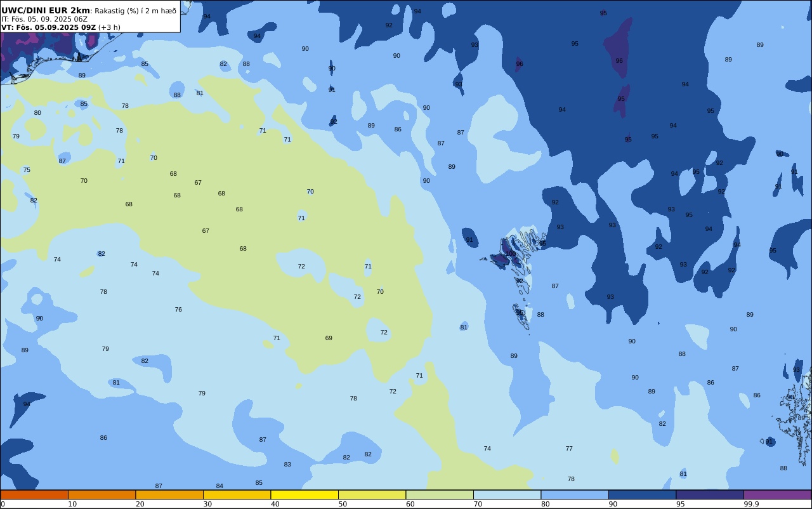Click the 0–10 dark orange legend segment

click(34, 494)
